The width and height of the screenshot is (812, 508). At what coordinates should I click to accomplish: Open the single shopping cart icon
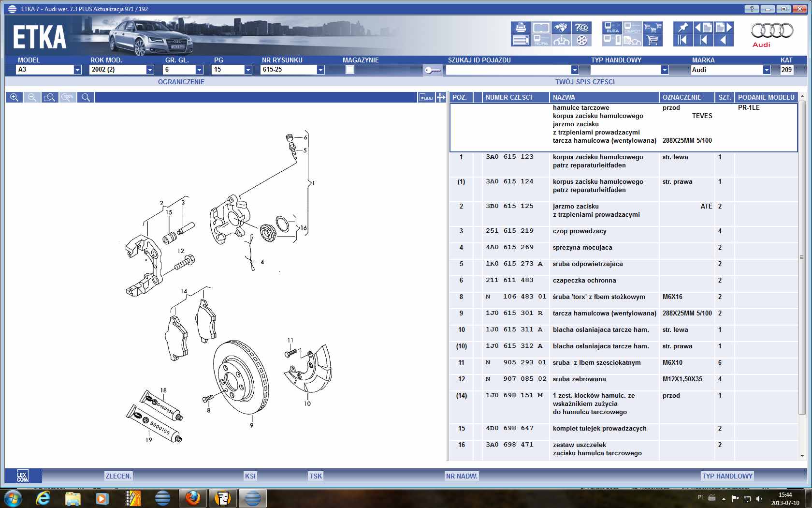(652, 40)
